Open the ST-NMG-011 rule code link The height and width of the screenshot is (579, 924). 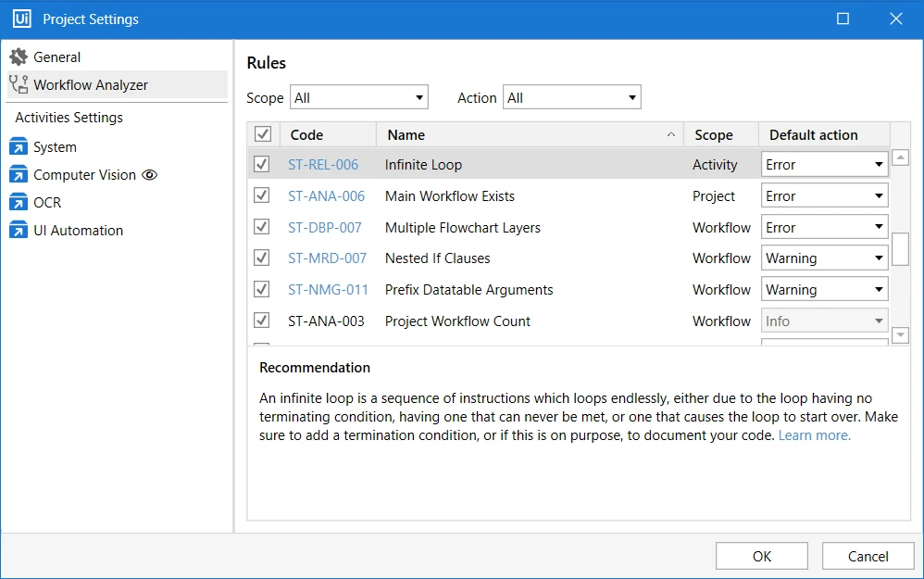click(x=328, y=289)
